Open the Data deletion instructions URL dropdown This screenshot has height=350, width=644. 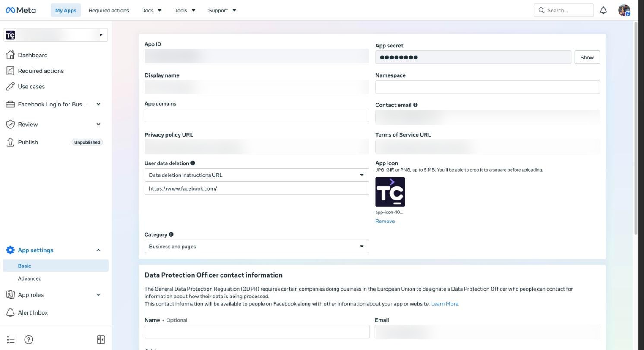coord(257,175)
